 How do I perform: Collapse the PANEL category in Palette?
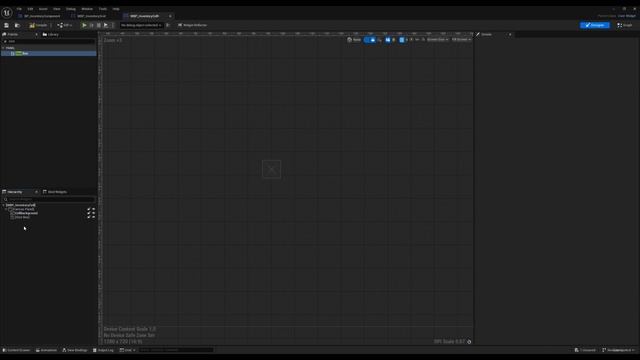[4, 48]
